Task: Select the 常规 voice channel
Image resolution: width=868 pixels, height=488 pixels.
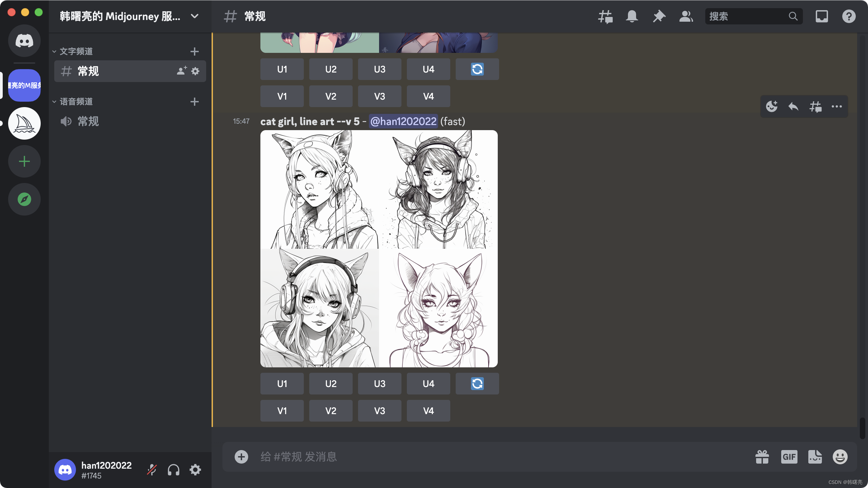Action: point(88,121)
